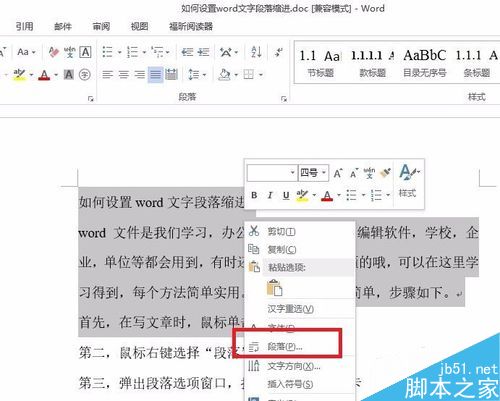Viewport: 500px width, 401px height.
Task: Apply ribbon red font color
Action: pyautogui.click(x=44, y=75)
